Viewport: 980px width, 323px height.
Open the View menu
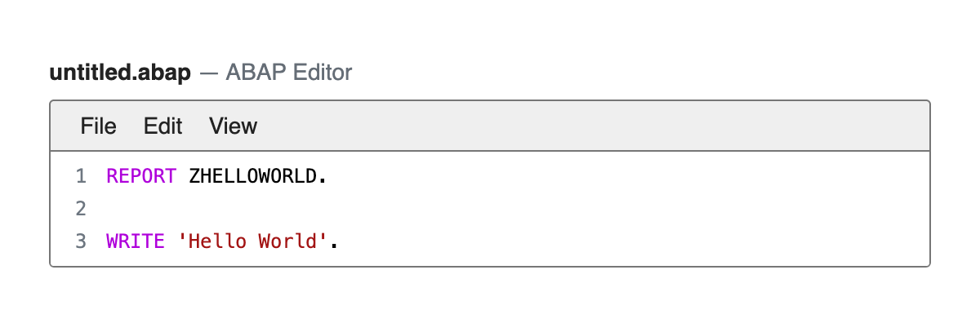(x=233, y=126)
